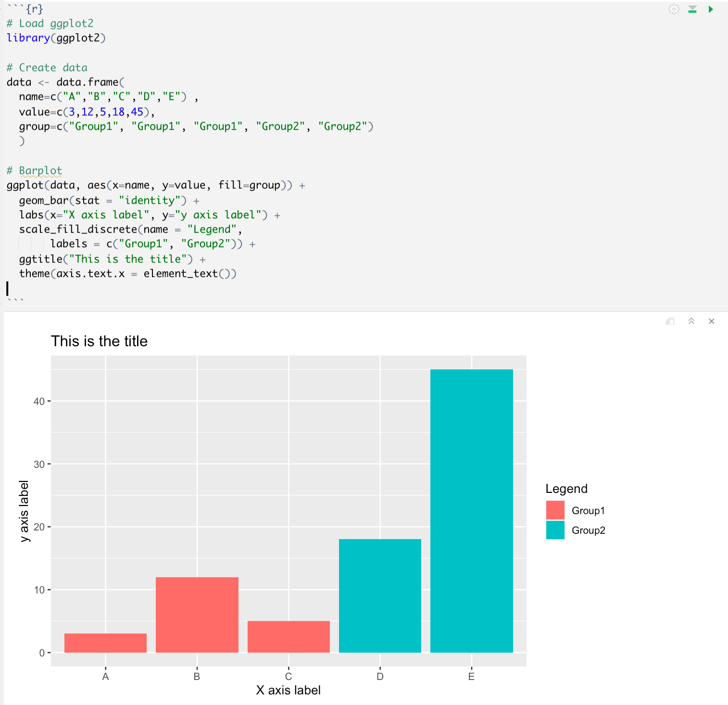
Task: Collapse the plot output panel
Action: [x=691, y=321]
